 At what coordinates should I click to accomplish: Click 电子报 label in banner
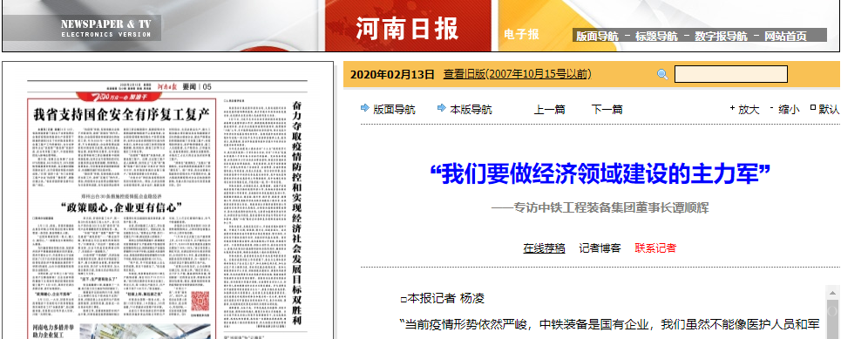[521, 34]
